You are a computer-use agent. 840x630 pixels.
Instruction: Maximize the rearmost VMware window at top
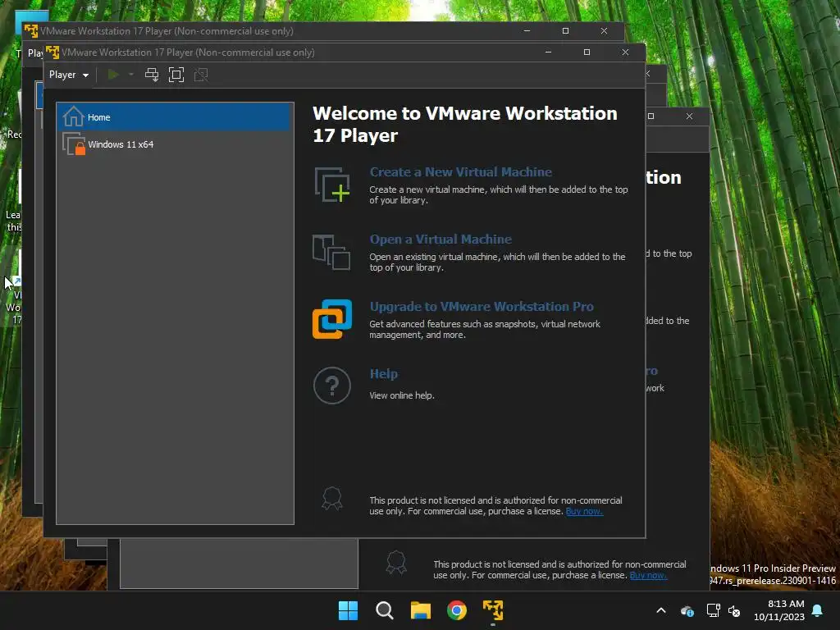coord(565,31)
